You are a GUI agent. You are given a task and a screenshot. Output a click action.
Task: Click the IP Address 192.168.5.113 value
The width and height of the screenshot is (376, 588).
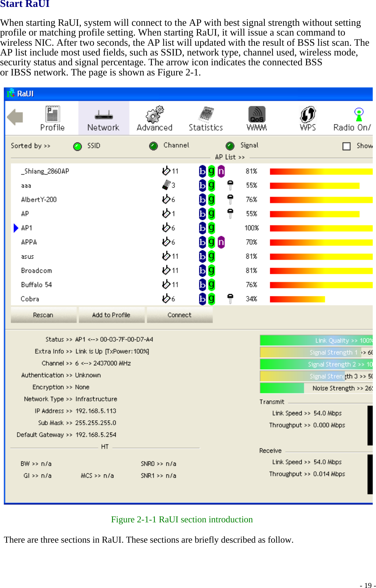pyautogui.click(x=96, y=411)
